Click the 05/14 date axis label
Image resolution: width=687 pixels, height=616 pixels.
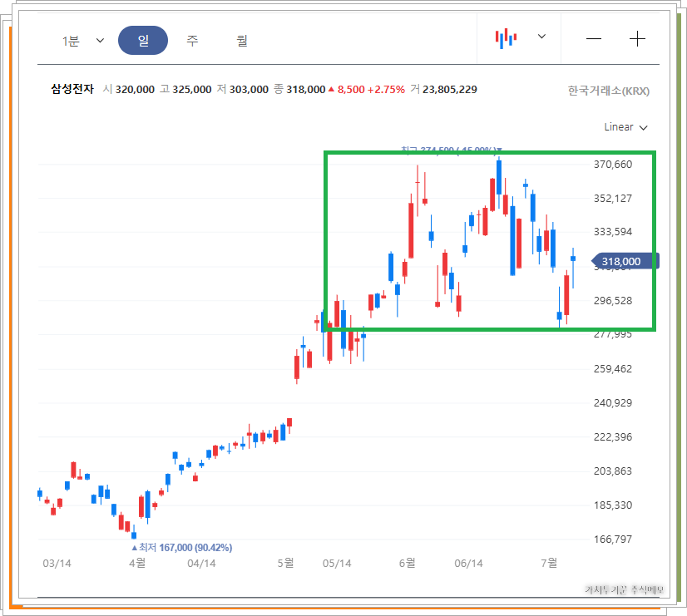[337, 563]
